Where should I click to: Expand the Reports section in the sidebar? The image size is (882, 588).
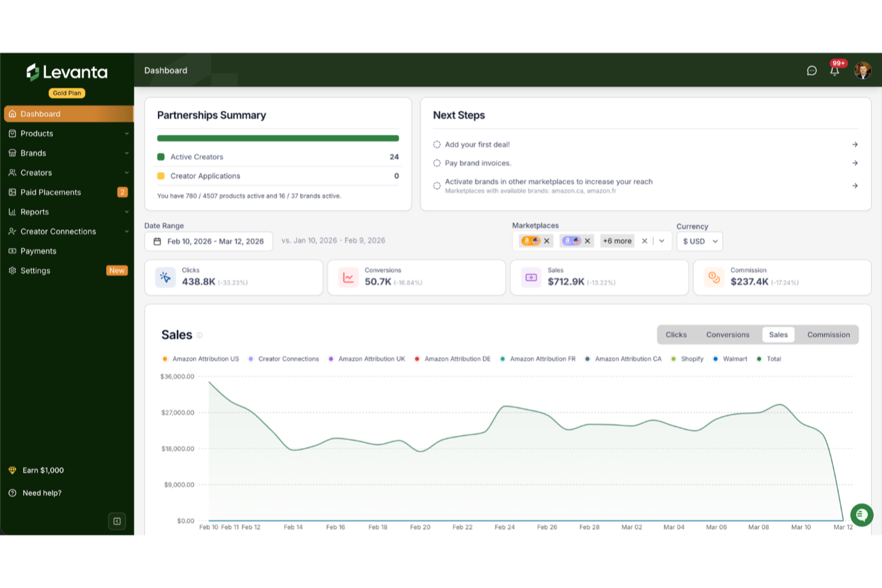(35, 211)
